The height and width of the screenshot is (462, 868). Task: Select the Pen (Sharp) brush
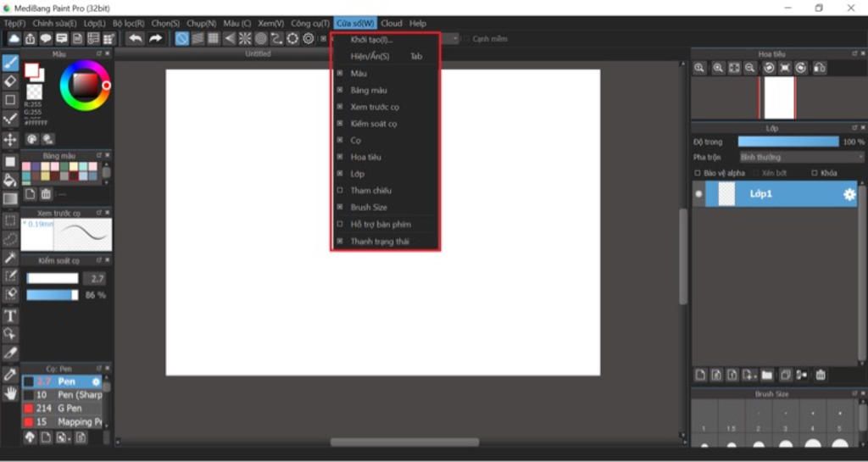[x=62, y=395]
